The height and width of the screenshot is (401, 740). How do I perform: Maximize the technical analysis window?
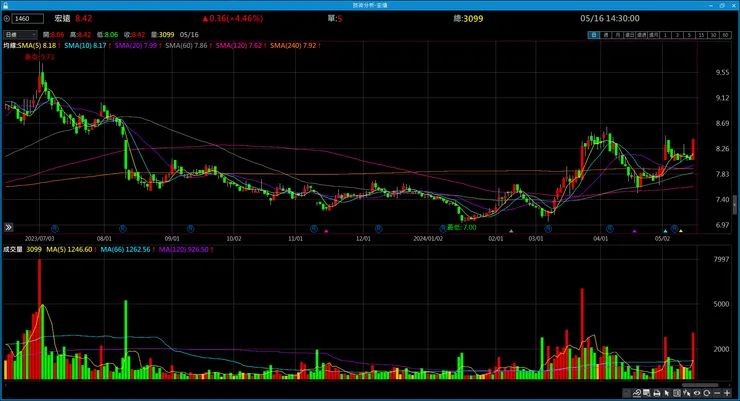pos(722,5)
